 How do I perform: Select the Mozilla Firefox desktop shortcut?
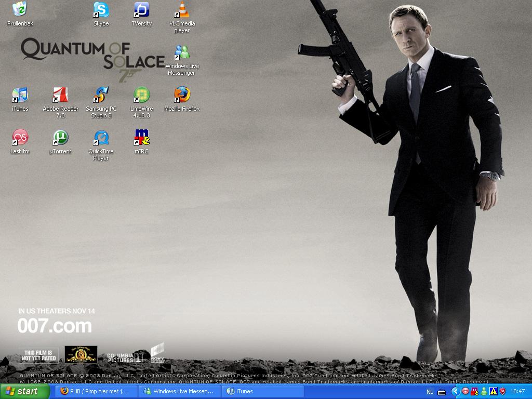point(182,99)
